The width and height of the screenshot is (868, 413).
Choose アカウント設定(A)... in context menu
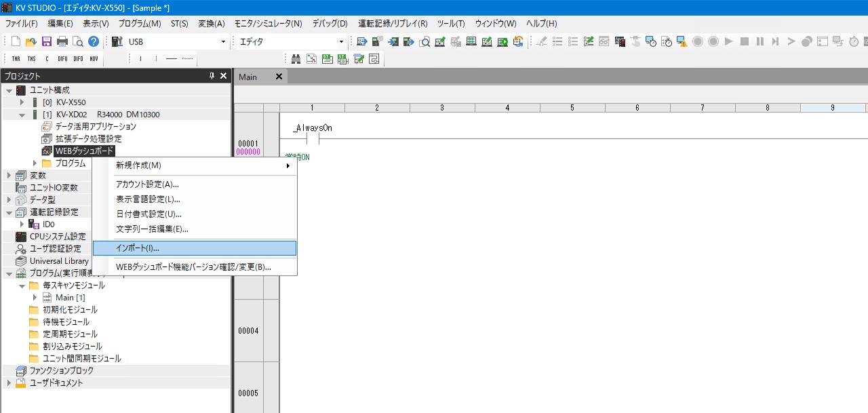[147, 184]
